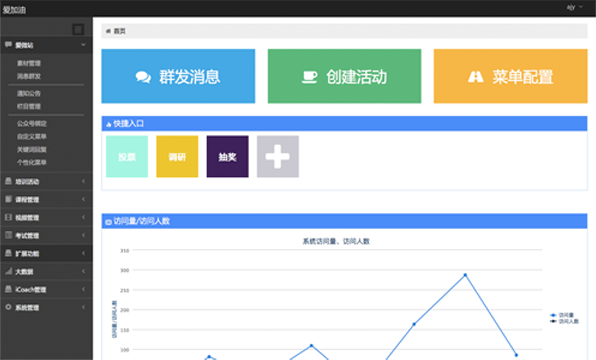Viewport: 596px width, 360px height.
Task: Expand the 课程管理 chevron
Action: click(x=83, y=199)
